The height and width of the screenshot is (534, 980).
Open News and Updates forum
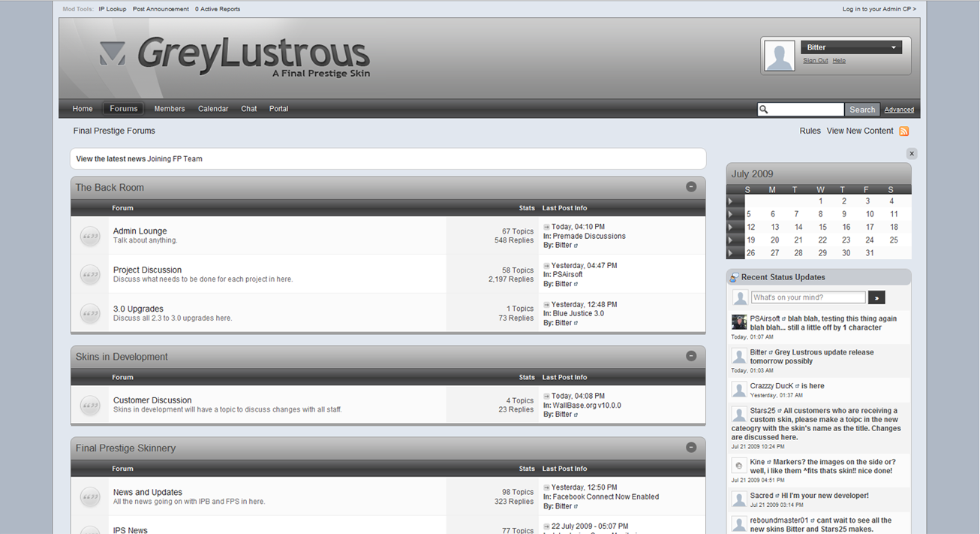point(148,493)
